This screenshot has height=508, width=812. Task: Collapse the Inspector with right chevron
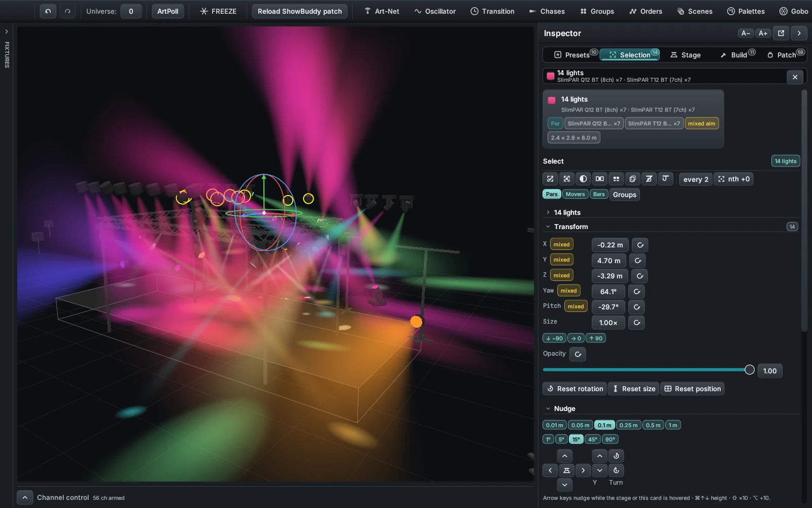(799, 33)
